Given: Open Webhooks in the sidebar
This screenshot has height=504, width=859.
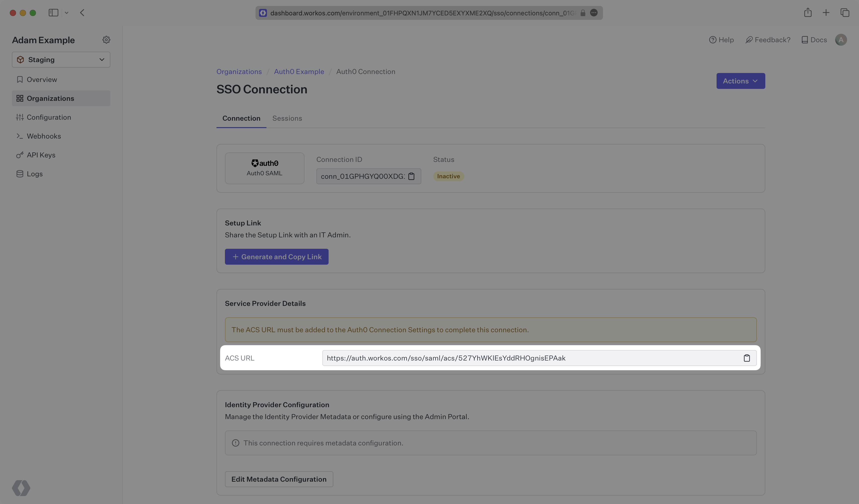Looking at the screenshot, I should (x=44, y=136).
